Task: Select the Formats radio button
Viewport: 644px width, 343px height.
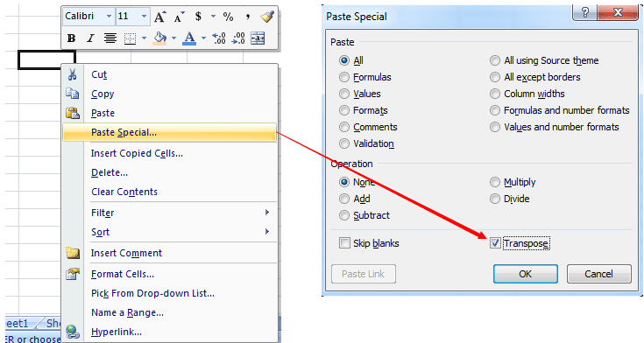Action: click(344, 110)
